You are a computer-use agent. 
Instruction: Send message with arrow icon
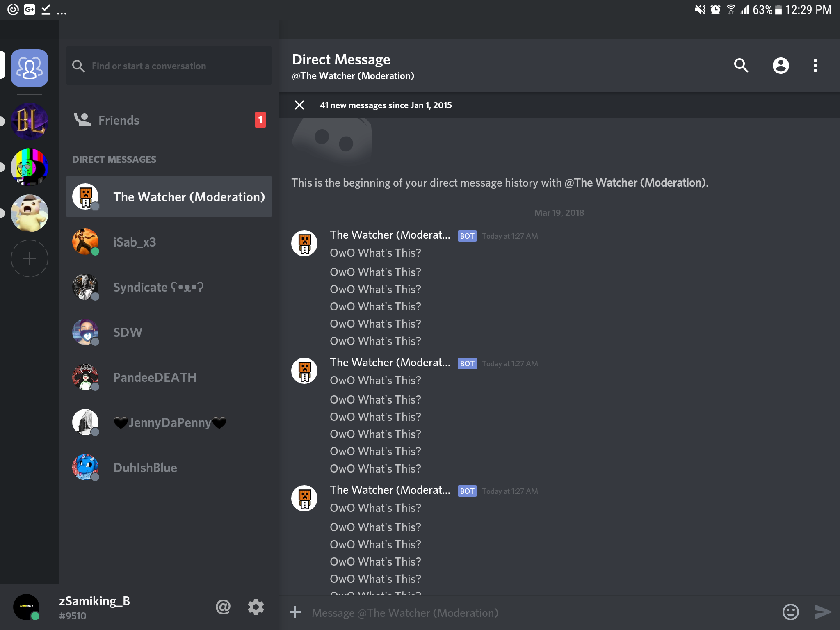823,612
